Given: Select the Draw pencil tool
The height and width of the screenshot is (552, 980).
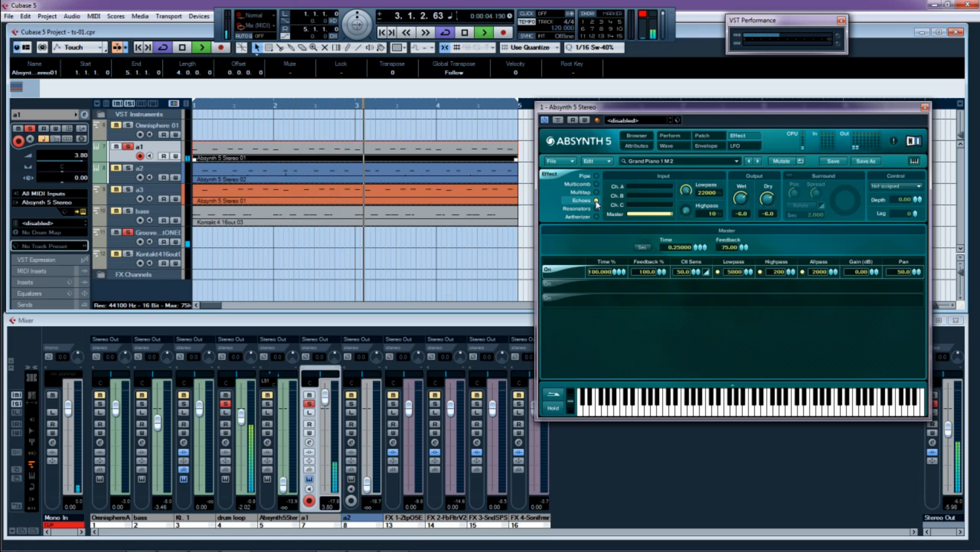Looking at the screenshot, I should pyautogui.click(x=348, y=47).
